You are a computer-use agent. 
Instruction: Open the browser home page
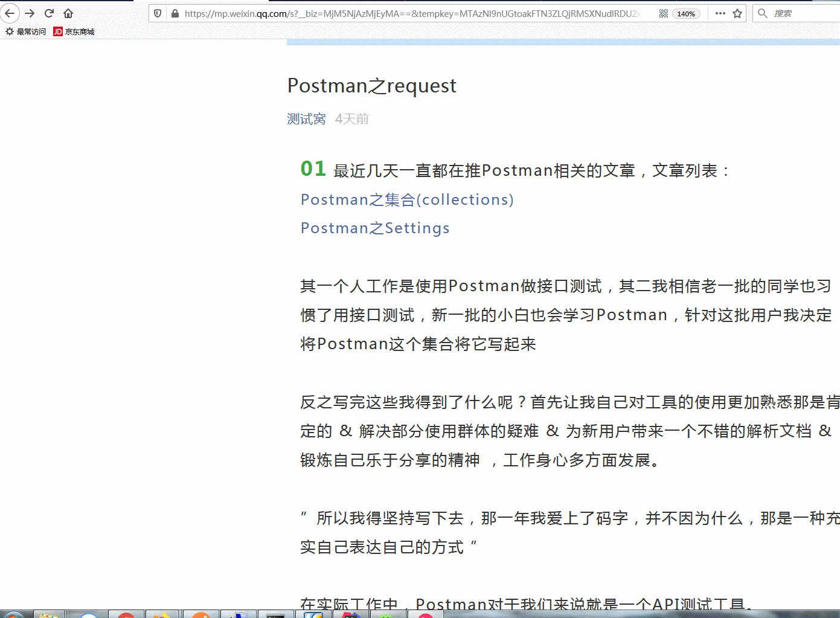point(68,13)
